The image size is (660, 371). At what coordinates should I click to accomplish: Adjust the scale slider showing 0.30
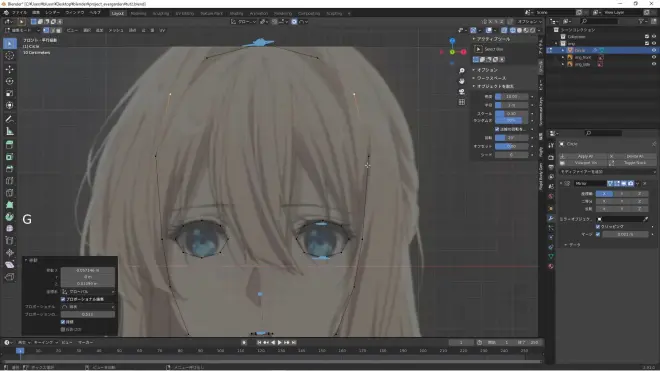pyautogui.click(x=511, y=114)
